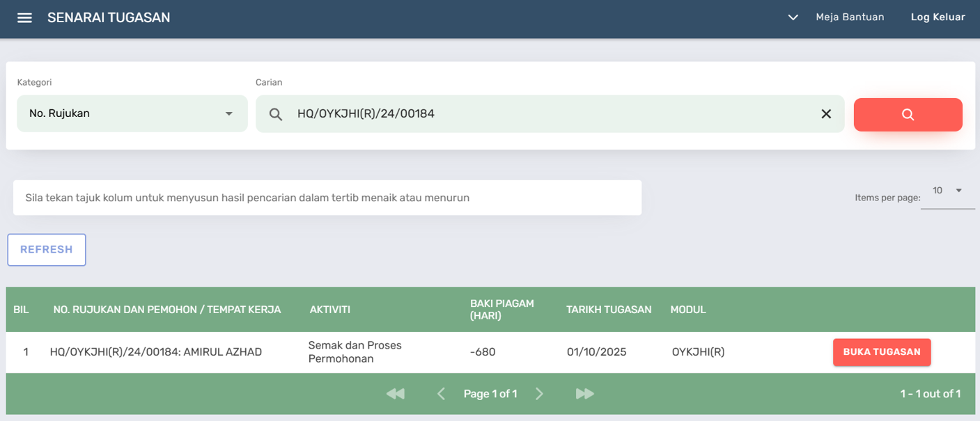Click the SENARAI TUGASAN page title

[109, 18]
